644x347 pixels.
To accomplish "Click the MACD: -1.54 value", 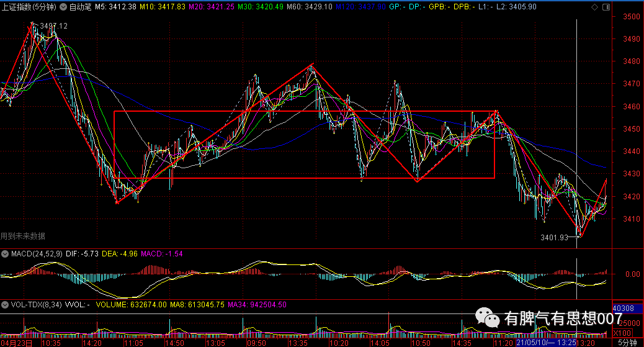I will tap(162, 254).
